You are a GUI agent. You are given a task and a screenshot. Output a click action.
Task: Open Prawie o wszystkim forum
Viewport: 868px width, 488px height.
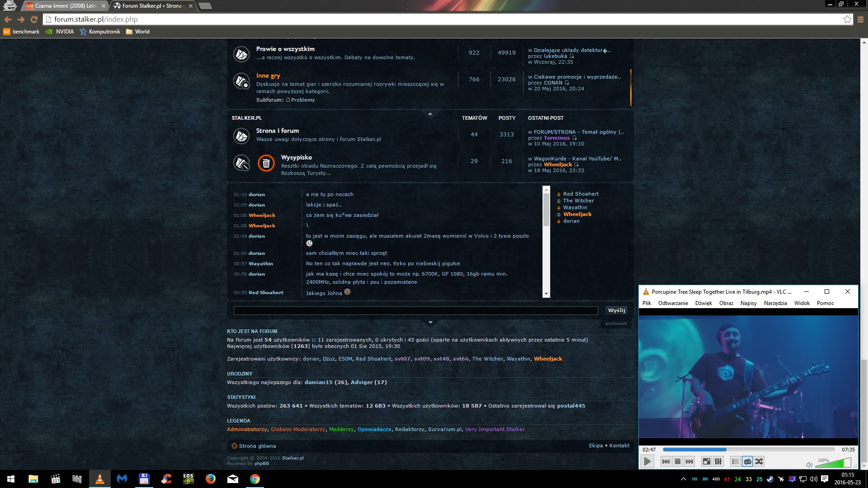(285, 49)
